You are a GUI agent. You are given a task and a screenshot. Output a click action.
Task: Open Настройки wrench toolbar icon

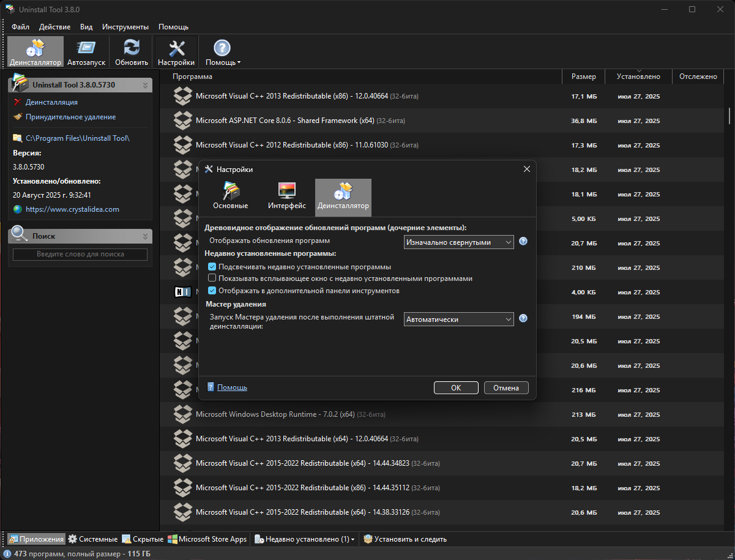click(x=176, y=48)
